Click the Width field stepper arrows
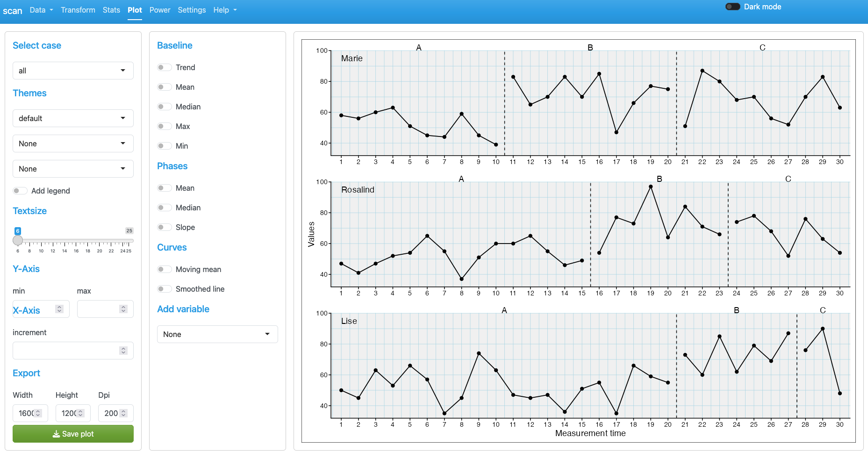The height and width of the screenshot is (452, 868). [x=38, y=413]
